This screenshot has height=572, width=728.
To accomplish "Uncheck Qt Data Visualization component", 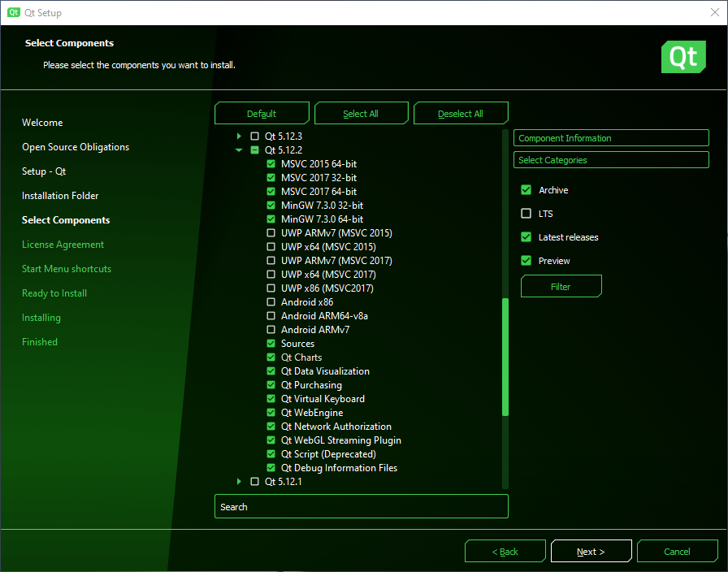I will 271,371.
